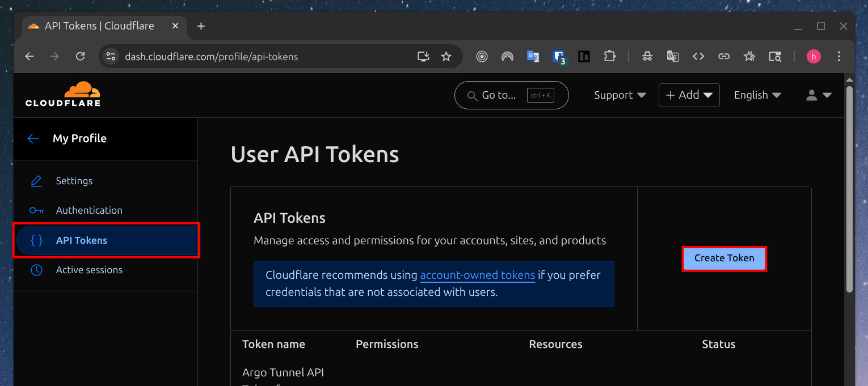868x386 pixels.
Task: Expand the Support dropdown
Action: (x=620, y=95)
